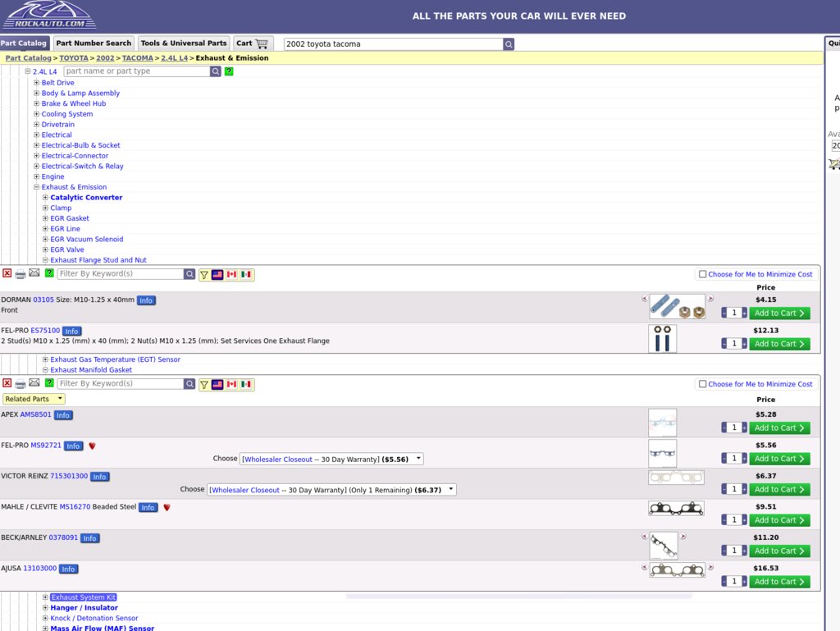Viewport: 840px width, 631px height.
Task: Add APEX AMS8501 to cart
Action: [x=779, y=428]
